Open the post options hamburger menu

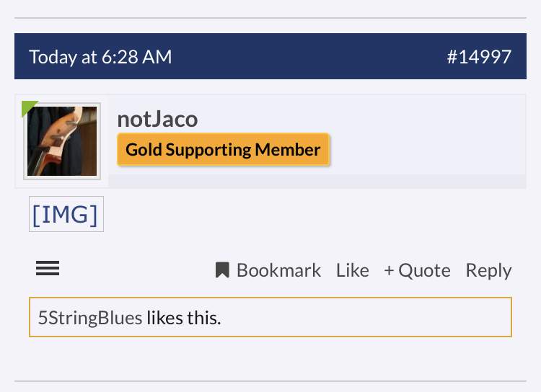tap(48, 268)
